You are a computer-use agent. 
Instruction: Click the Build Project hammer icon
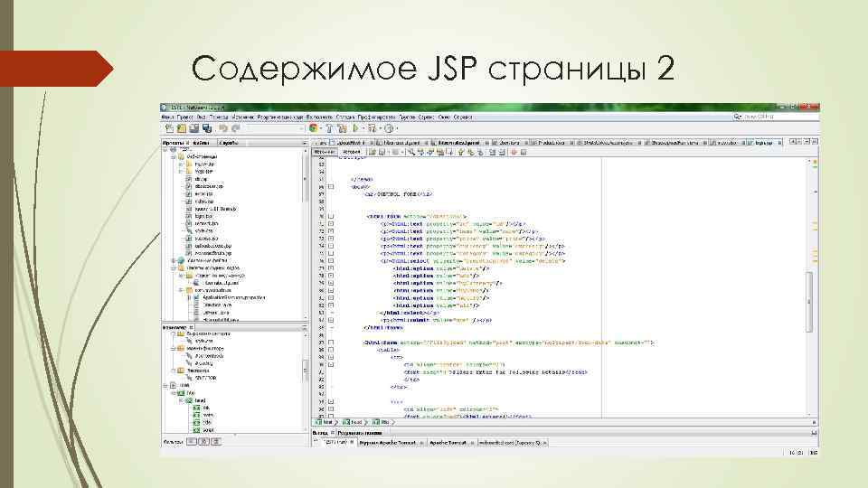329,128
